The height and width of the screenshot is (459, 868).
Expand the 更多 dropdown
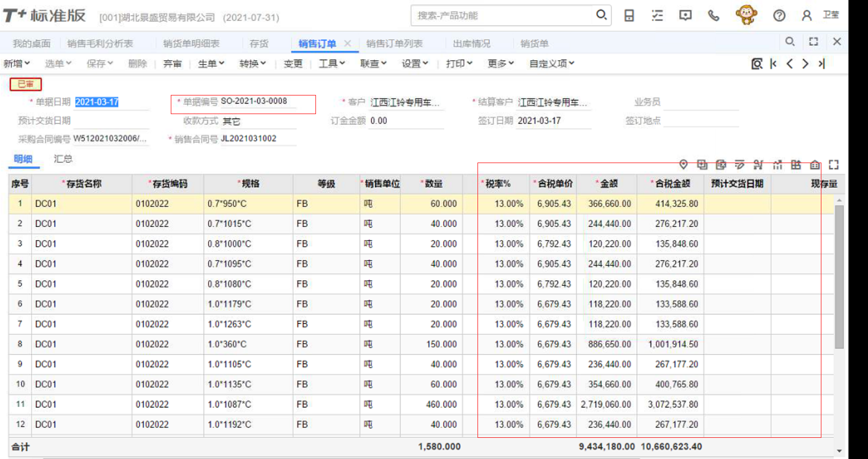coord(500,63)
